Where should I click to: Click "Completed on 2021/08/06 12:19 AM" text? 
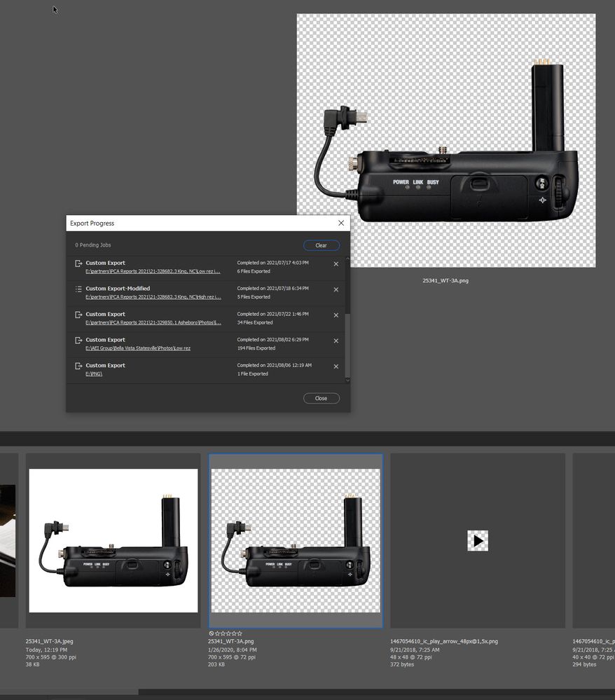point(275,365)
